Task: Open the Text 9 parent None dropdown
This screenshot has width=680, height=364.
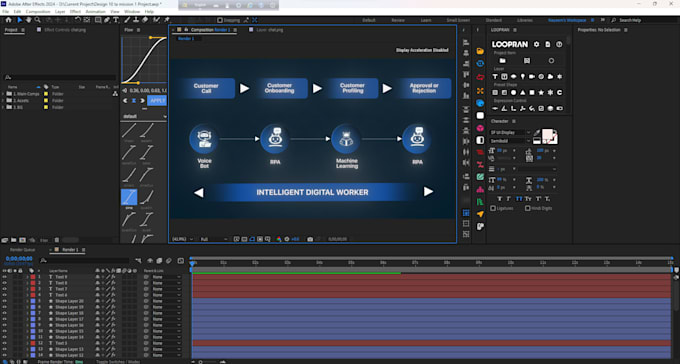Action: pyautogui.click(x=167, y=277)
